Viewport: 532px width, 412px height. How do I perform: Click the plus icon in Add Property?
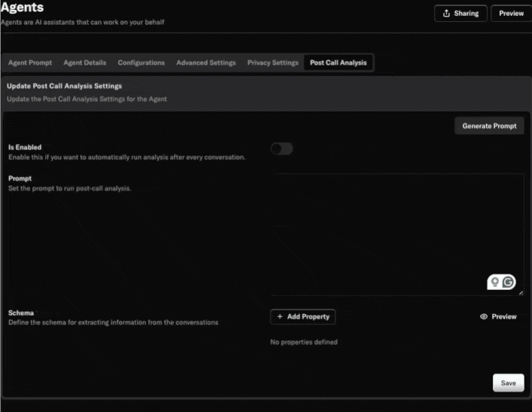tap(280, 316)
